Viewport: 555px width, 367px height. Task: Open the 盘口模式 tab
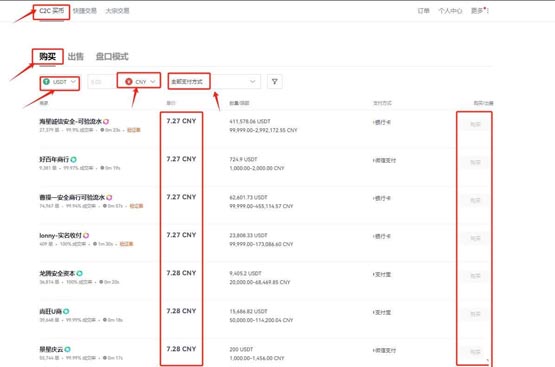point(112,57)
